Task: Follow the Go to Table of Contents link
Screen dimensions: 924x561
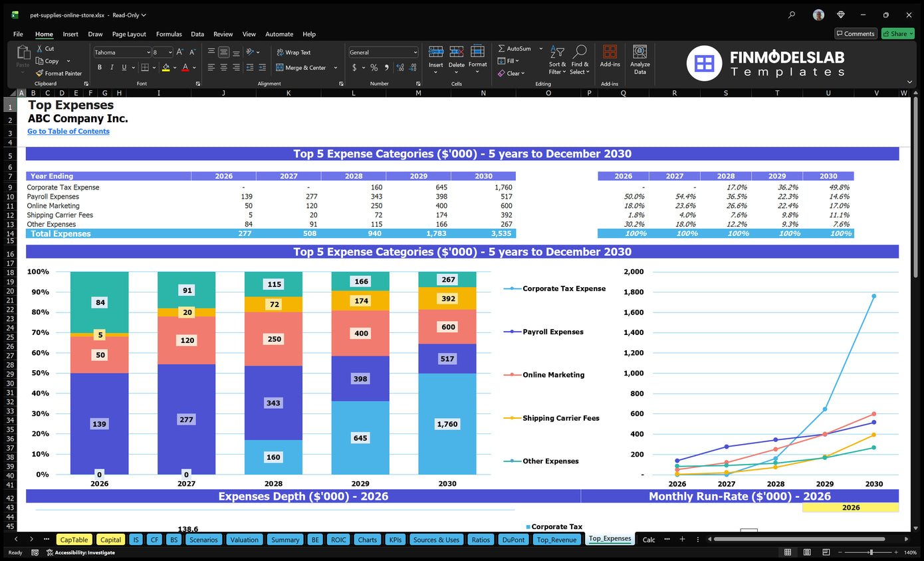Action: (68, 131)
